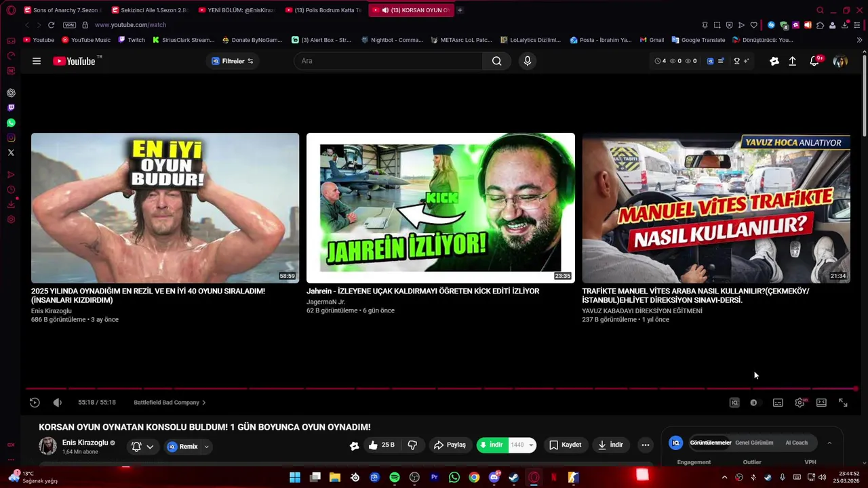Dislike the video
The height and width of the screenshot is (488, 868).
tap(412, 445)
